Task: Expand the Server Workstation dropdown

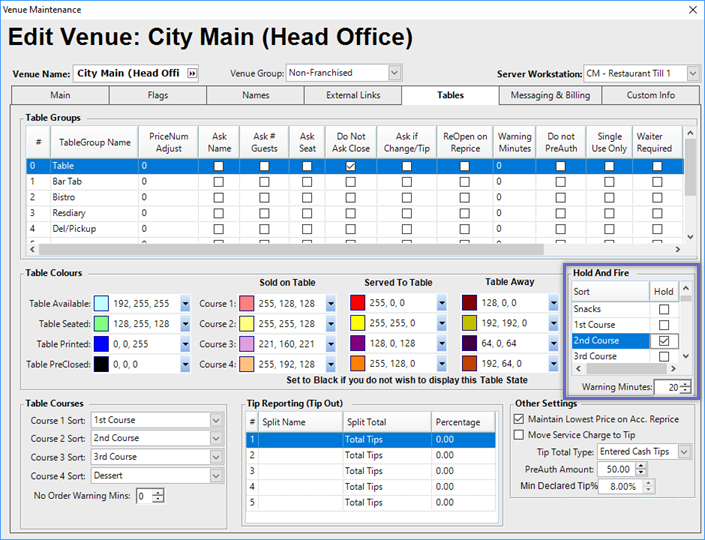Action: (692, 73)
